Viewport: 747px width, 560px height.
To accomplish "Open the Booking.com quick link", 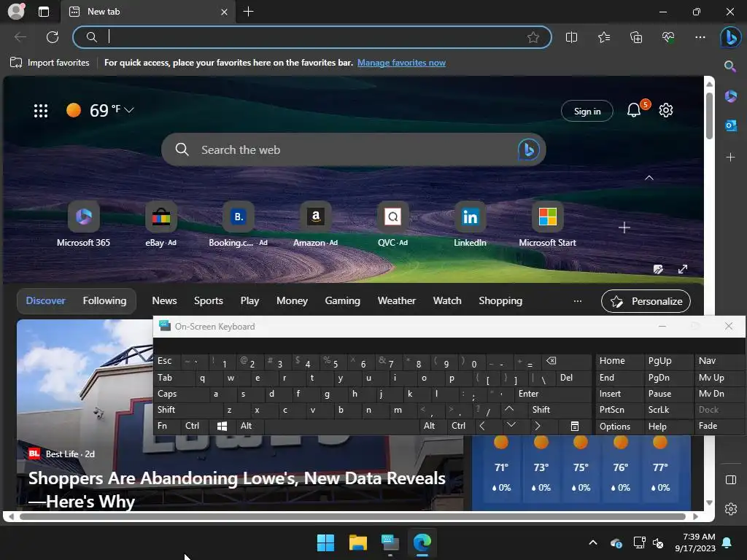I will tap(239, 217).
